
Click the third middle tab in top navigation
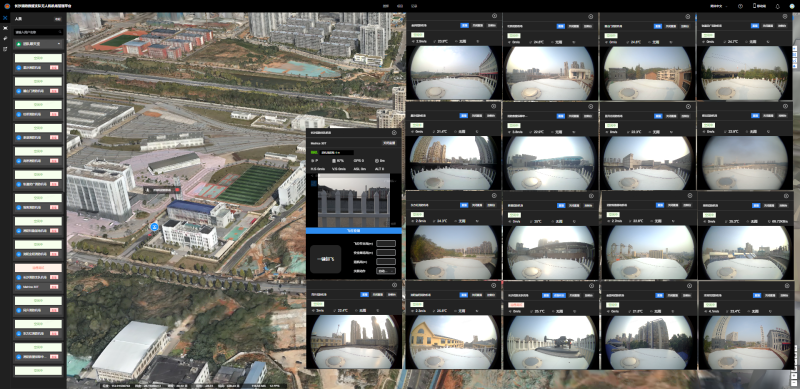pos(414,6)
